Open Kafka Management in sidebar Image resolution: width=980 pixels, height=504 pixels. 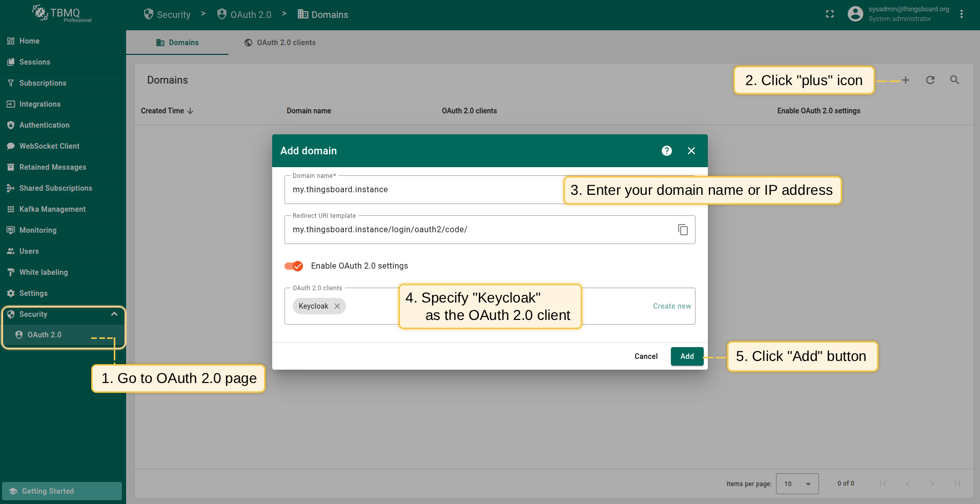coord(52,209)
